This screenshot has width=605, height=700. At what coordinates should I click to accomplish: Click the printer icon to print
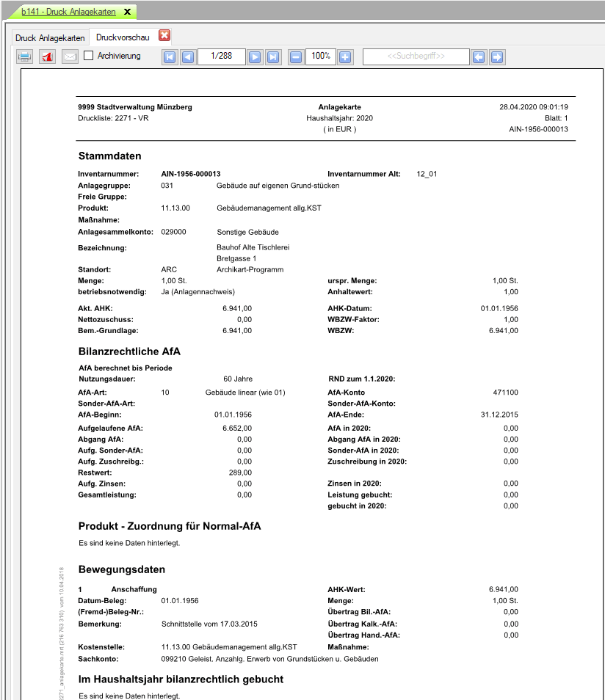point(25,56)
